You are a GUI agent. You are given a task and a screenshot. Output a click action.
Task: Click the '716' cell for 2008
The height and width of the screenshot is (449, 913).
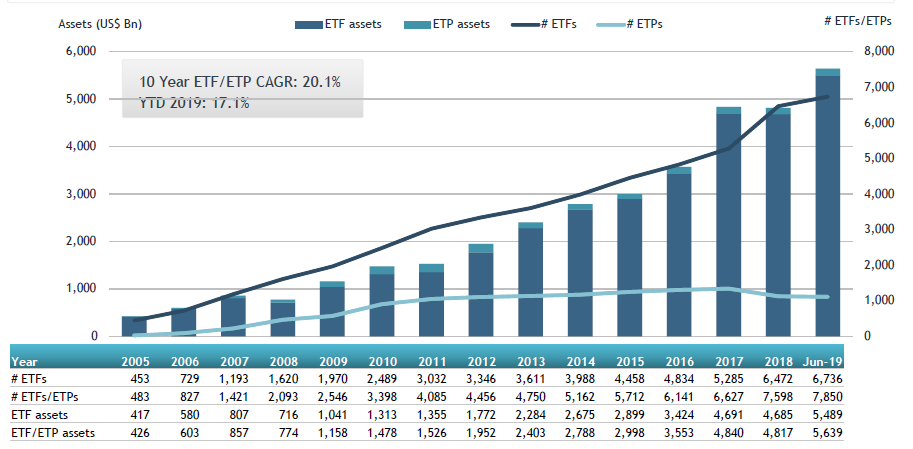pyautogui.click(x=289, y=415)
